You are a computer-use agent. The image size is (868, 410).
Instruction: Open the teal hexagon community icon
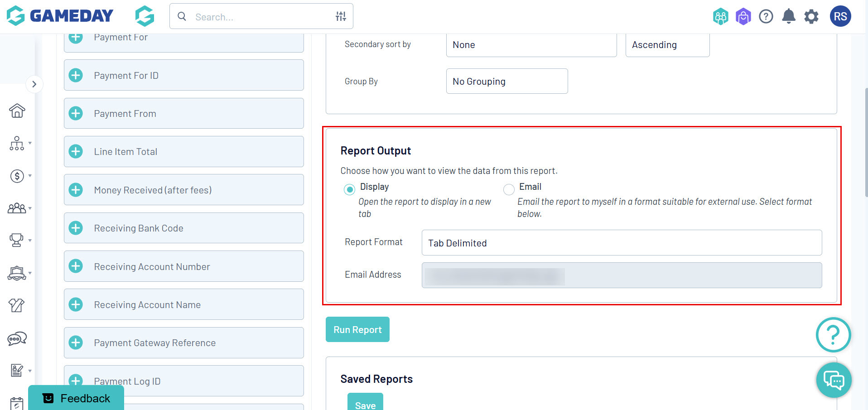(x=720, y=17)
